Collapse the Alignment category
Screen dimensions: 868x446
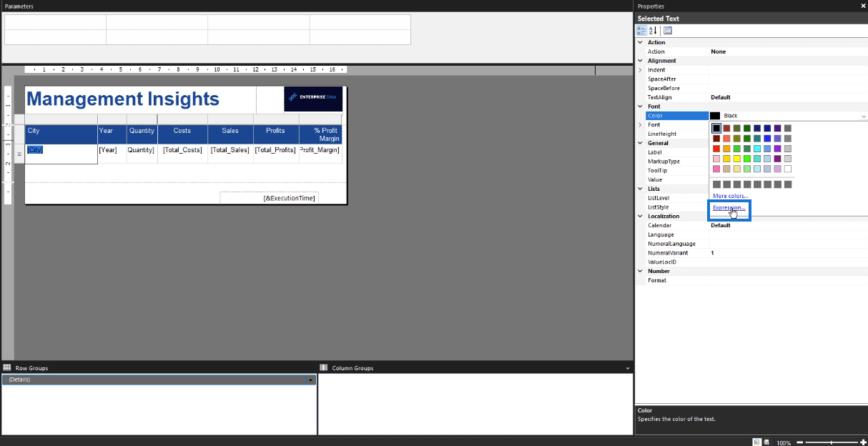coord(640,61)
